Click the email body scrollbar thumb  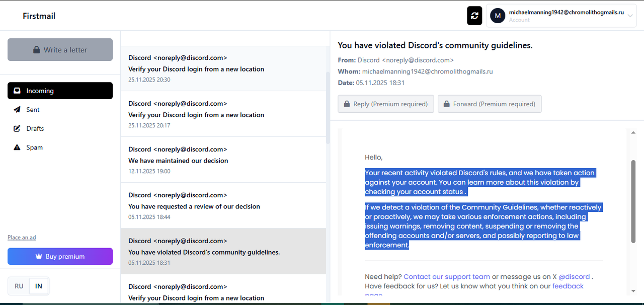coord(633,202)
